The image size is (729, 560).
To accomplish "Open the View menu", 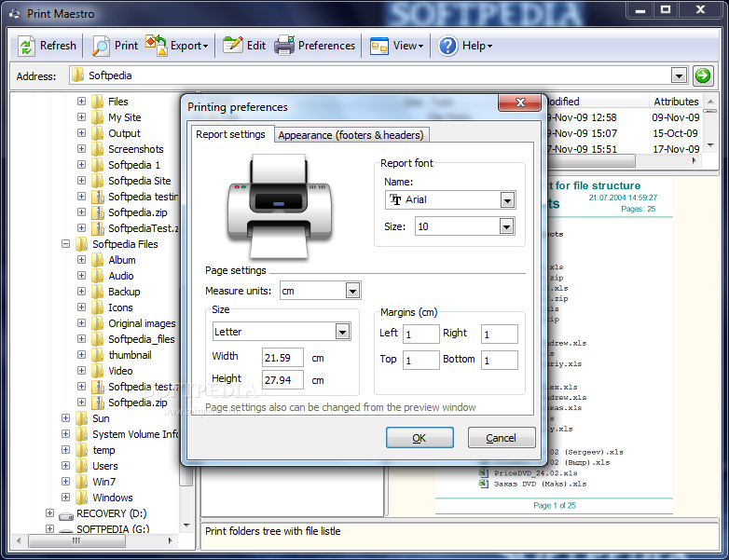I will pos(408,46).
